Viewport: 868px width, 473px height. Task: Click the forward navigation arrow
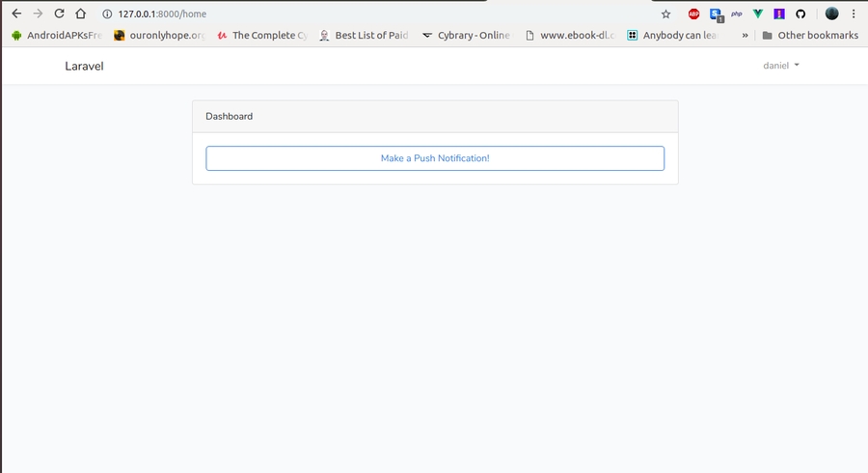(x=38, y=14)
